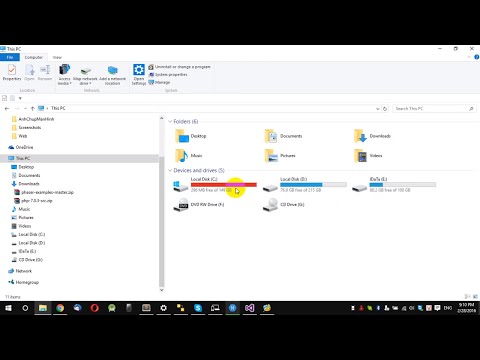The image size is (480, 360).
Task: Open the Windows Start menu
Action: 8,308
